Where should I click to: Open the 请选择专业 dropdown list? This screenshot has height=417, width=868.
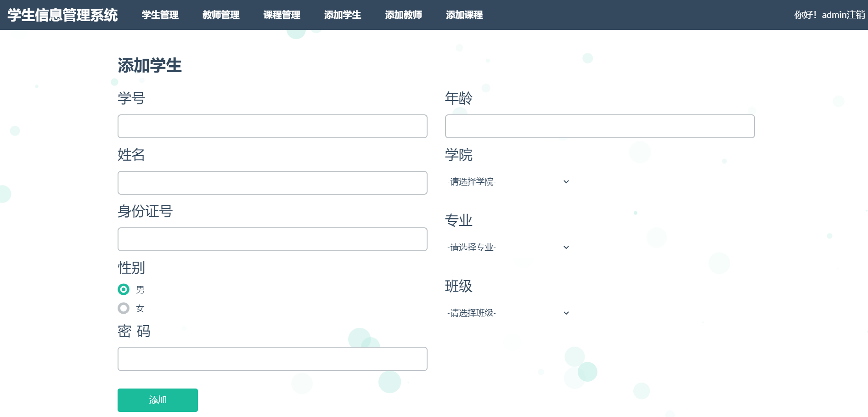point(508,248)
